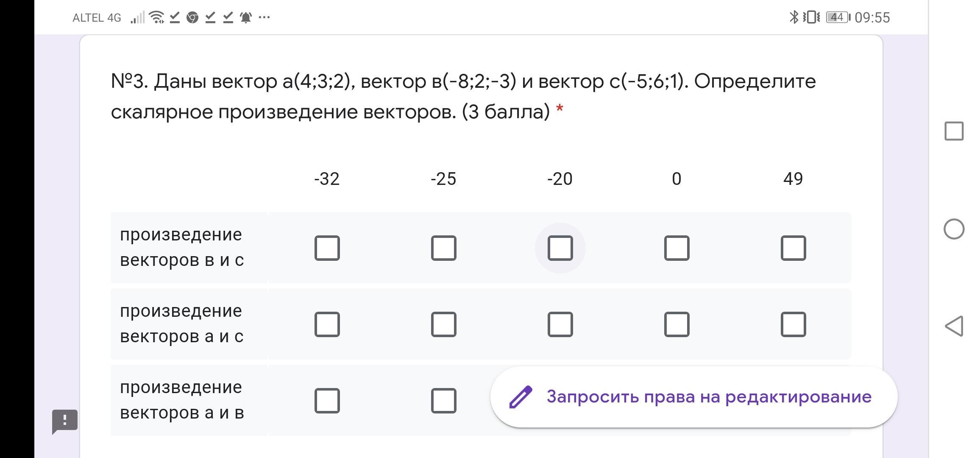Check -32 for vectors в and с
Screen dimensions: 980x458
(x=327, y=248)
